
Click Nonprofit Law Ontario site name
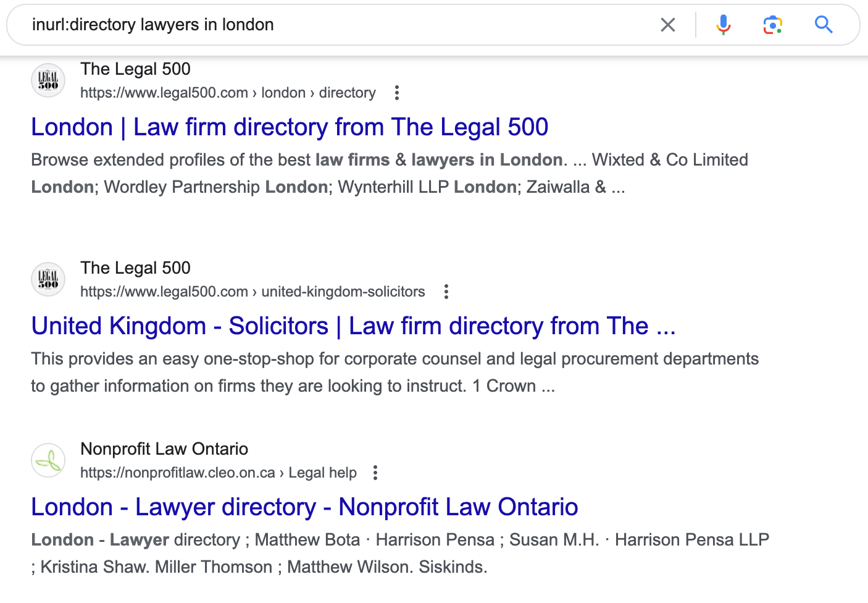164,449
